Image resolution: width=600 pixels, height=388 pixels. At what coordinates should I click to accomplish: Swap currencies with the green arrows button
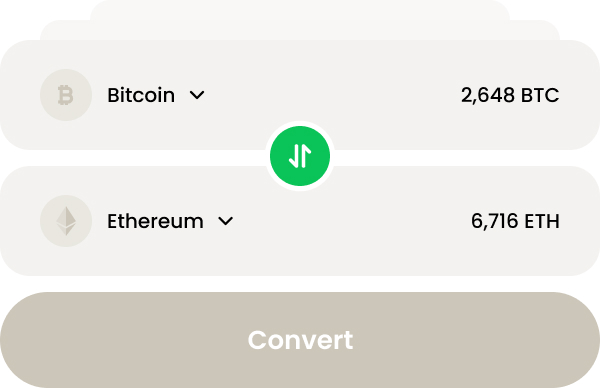coord(300,156)
